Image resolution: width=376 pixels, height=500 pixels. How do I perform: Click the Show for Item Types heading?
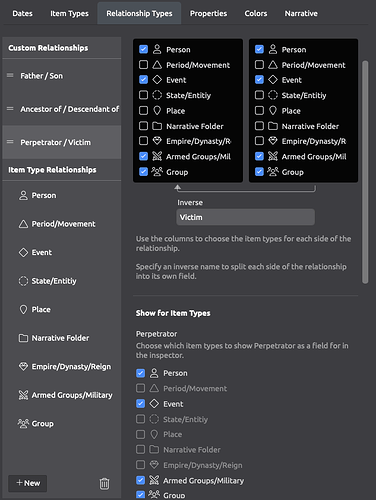click(x=173, y=313)
